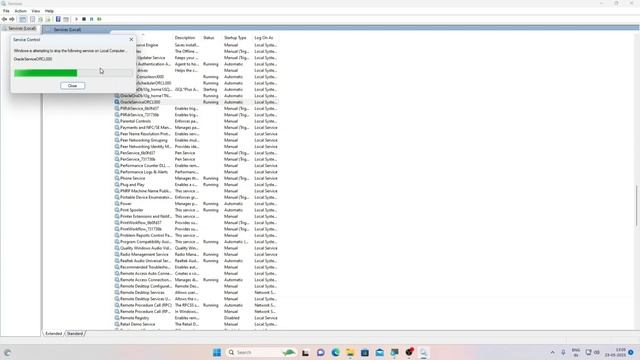Expand the system tray hidden icons chevron
This screenshot has width=640, height=360.
coord(552,352)
